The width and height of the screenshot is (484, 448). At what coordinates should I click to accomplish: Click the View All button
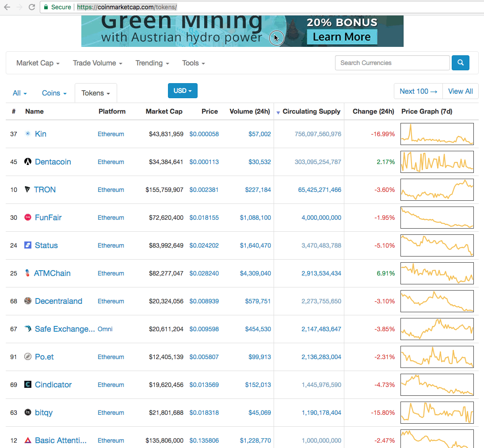click(x=460, y=91)
